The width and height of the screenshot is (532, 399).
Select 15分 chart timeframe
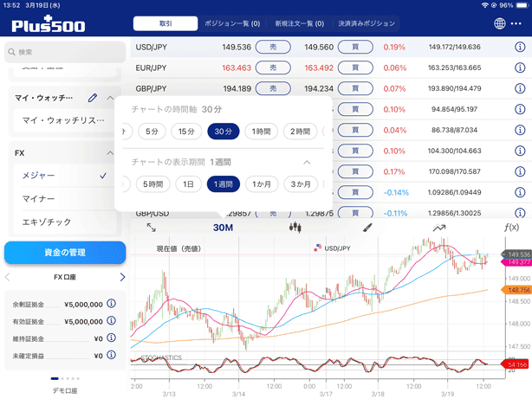point(186,131)
